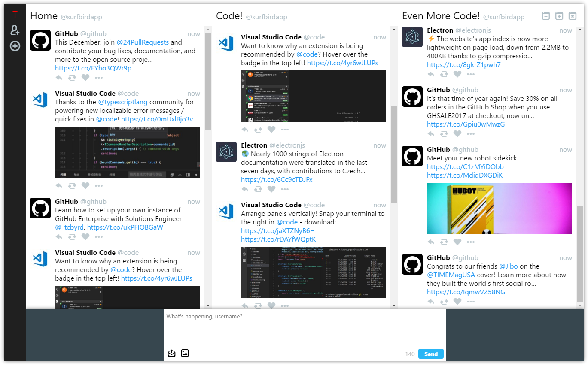Like the GitHub Enterprise tweet in Home
Viewport: 588px width, 378px height.
coord(85,237)
